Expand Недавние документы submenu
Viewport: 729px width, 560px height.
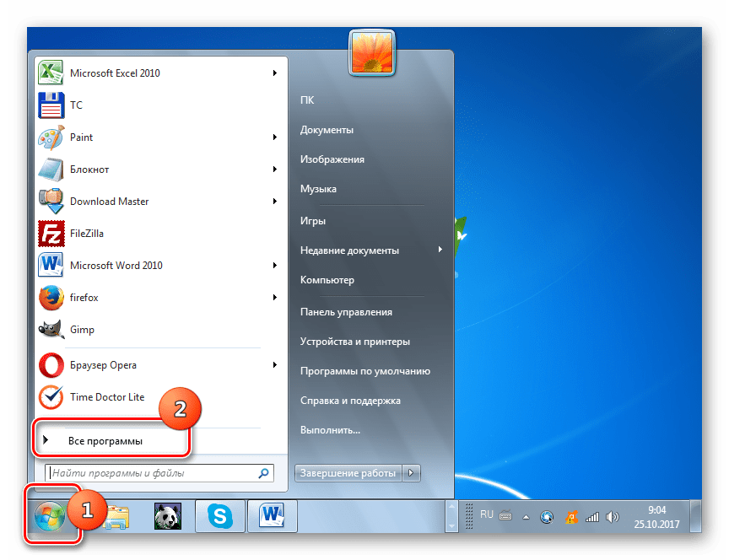click(348, 250)
